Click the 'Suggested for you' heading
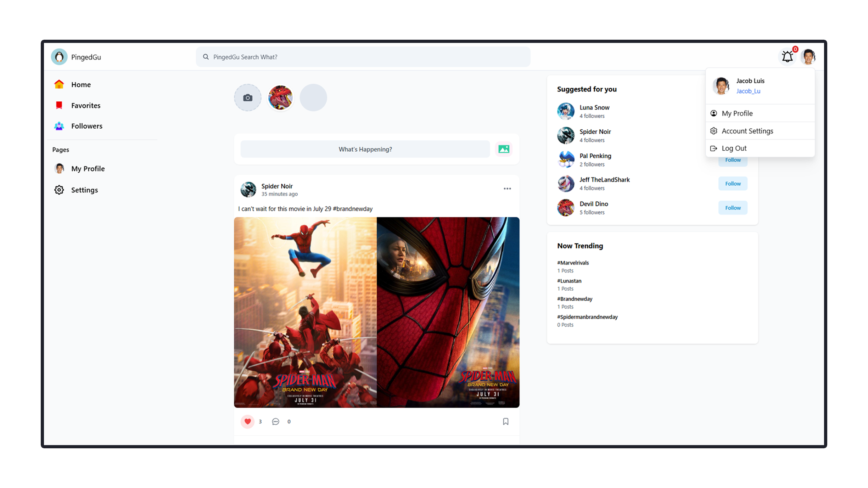Screen dimensions: 868x488 [x=587, y=89]
